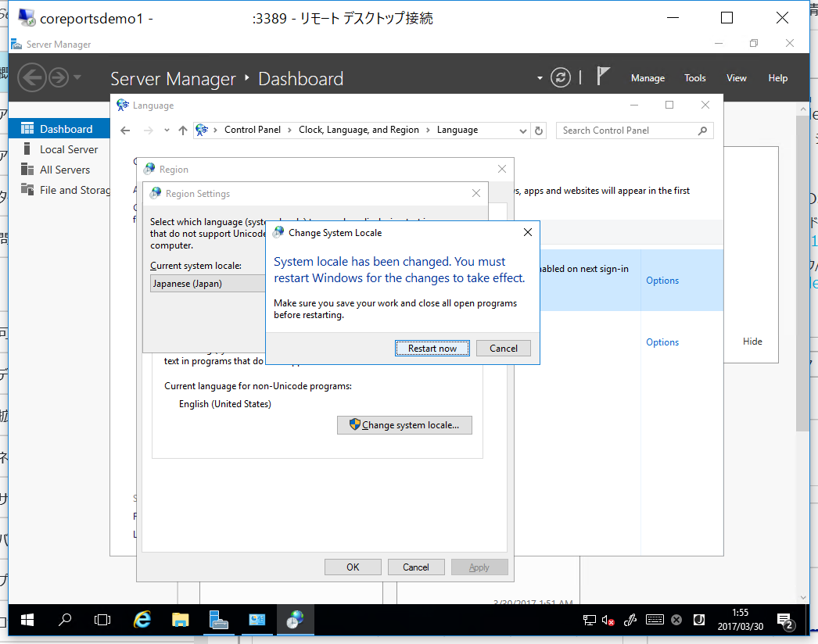Click the English (United States) text
Image resolution: width=818 pixels, height=644 pixels.
click(225, 404)
